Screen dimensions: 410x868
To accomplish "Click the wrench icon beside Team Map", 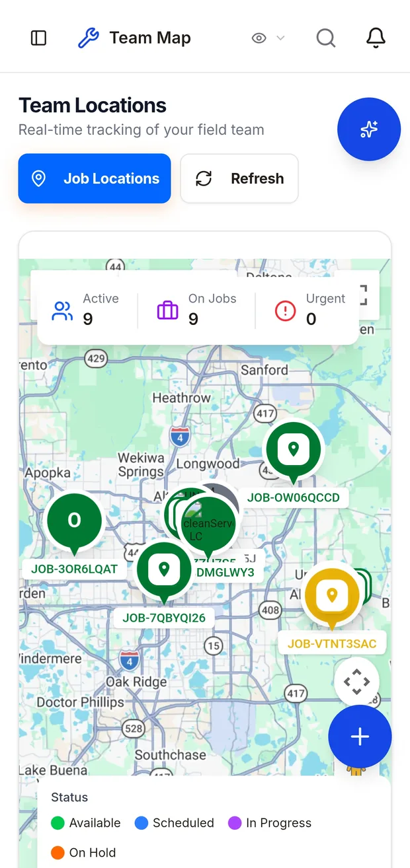I will coord(89,38).
